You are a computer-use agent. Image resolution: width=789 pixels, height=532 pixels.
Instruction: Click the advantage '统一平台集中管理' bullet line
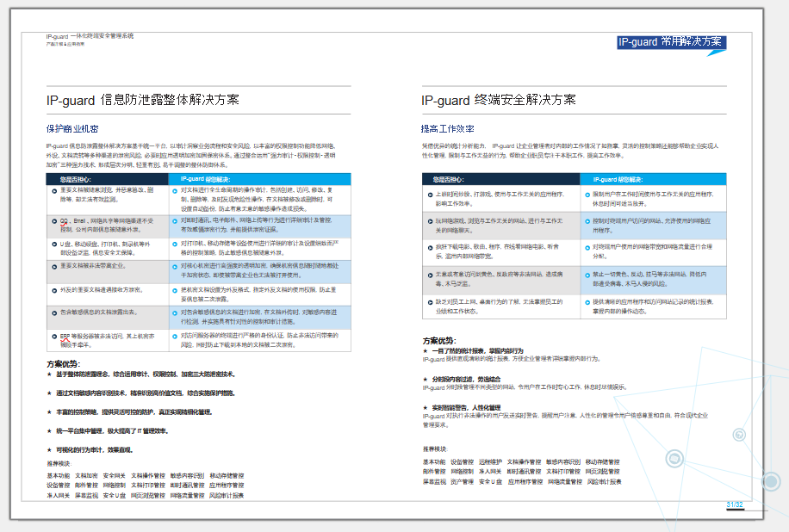coord(108,431)
